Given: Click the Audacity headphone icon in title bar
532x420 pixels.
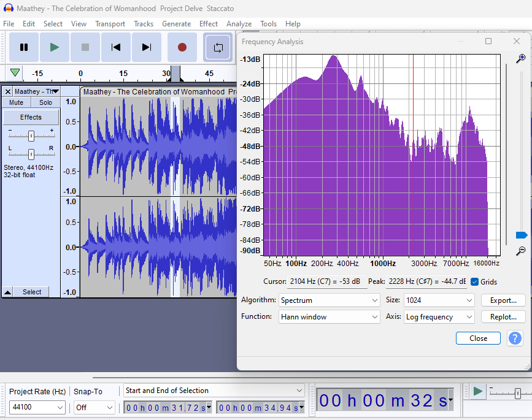Looking at the screenshot, I should pos(8,8).
